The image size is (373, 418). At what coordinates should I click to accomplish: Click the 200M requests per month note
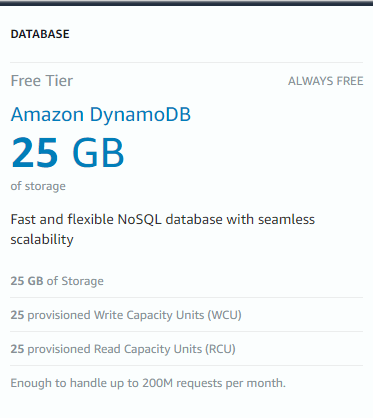[148, 383]
